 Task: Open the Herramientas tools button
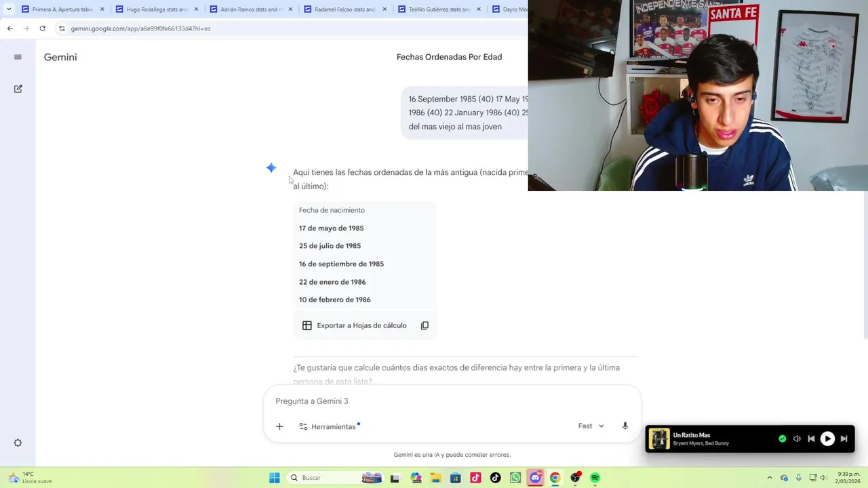329,426
